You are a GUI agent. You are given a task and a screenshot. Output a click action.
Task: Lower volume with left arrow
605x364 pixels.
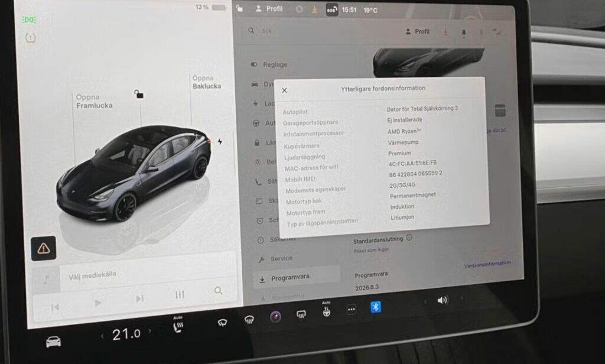(425, 301)
